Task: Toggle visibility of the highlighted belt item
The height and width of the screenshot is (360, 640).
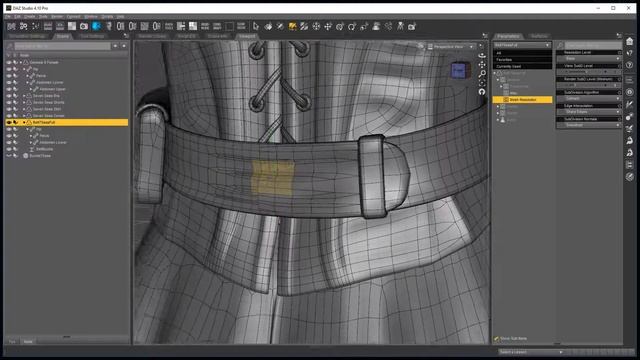Action: (x=9, y=122)
